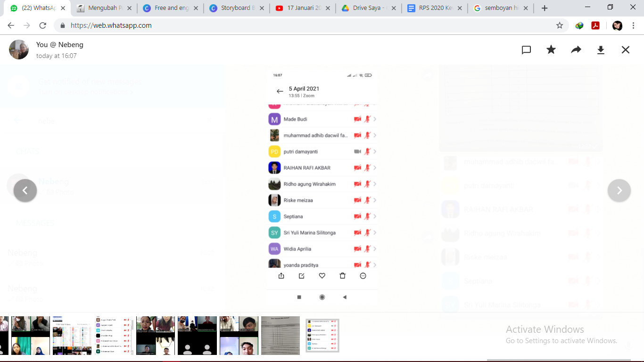Close the "Mengubah P..." tab
Screen dimensions: 644x362
pyautogui.click(x=130, y=8)
